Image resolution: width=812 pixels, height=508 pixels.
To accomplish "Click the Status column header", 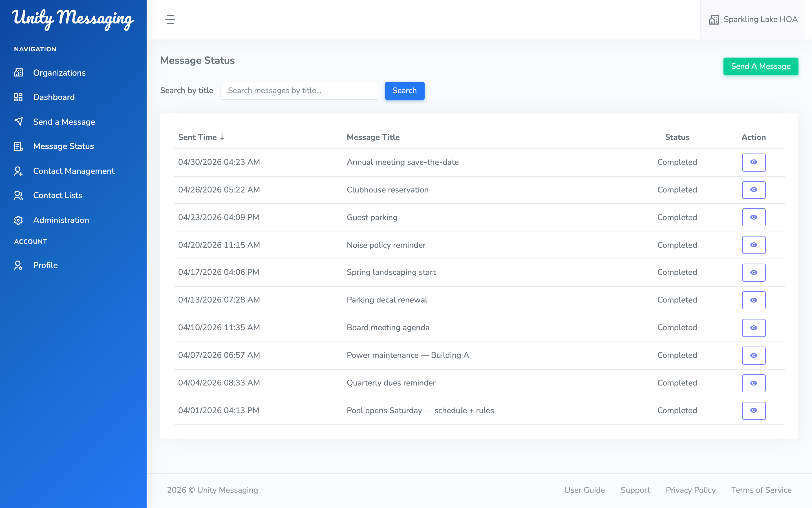I will pos(677,137).
